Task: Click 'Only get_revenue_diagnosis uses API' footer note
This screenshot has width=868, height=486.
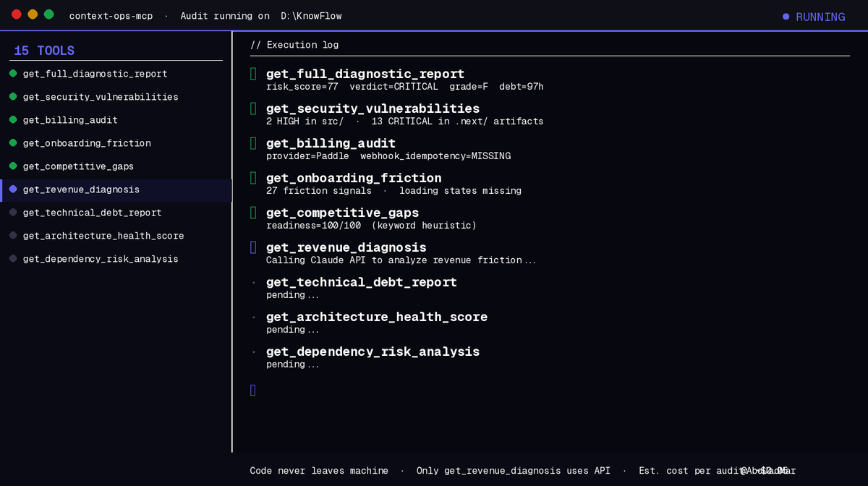Action: coord(514,471)
